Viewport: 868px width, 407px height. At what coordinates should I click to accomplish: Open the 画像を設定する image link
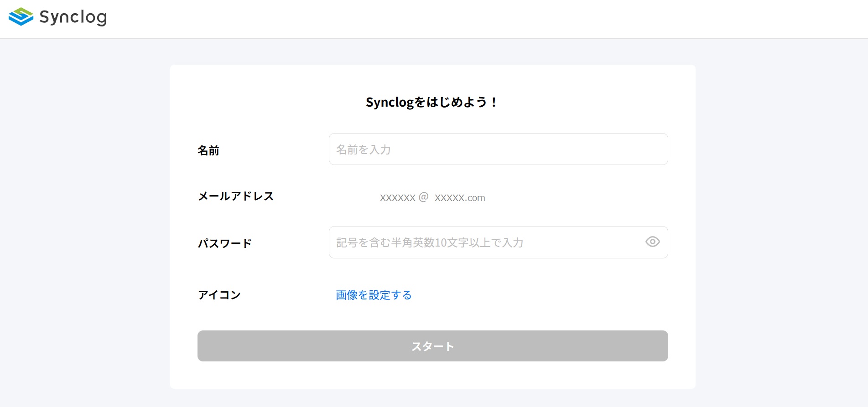tap(374, 295)
